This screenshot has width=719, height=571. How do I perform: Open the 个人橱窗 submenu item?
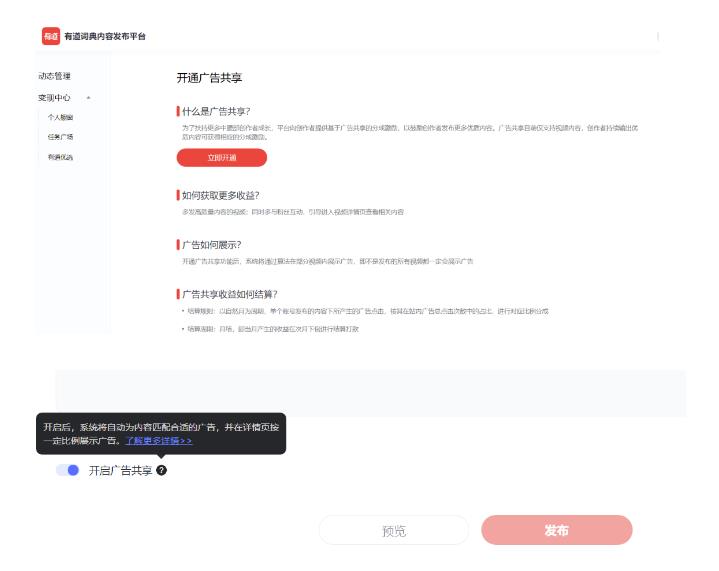(60, 117)
